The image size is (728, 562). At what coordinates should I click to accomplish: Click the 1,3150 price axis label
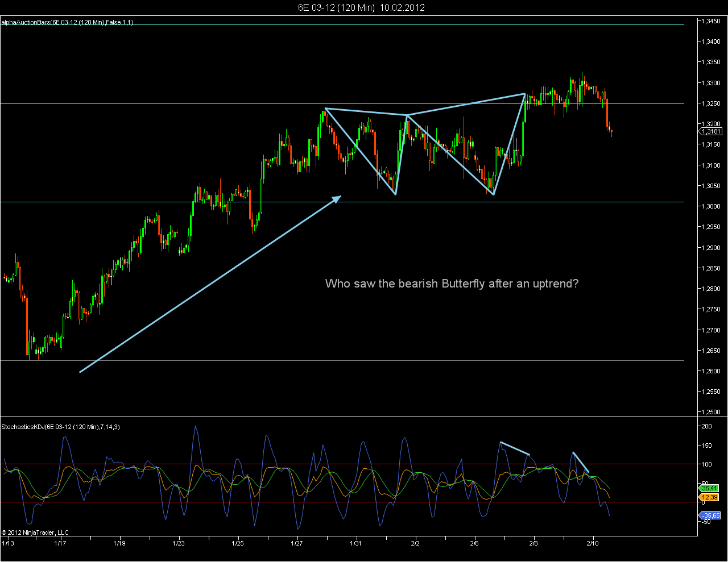point(711,145)
